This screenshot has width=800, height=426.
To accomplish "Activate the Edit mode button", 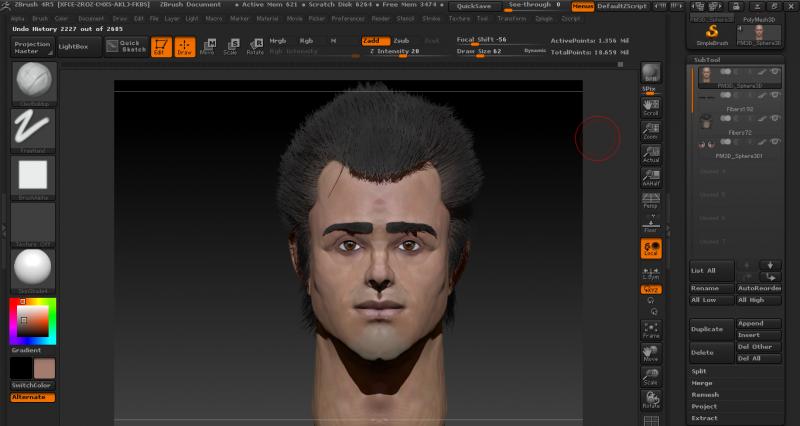I will 160,46.
